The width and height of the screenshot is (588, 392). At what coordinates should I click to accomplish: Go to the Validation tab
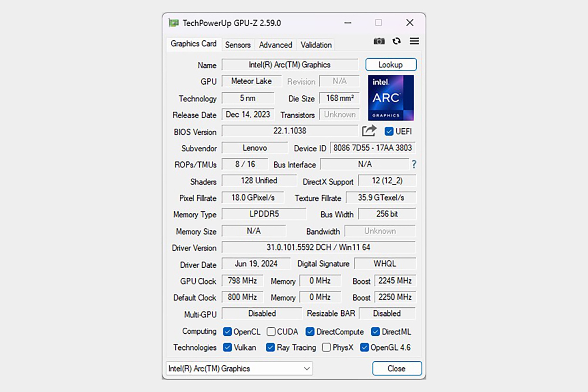(316, 45)
